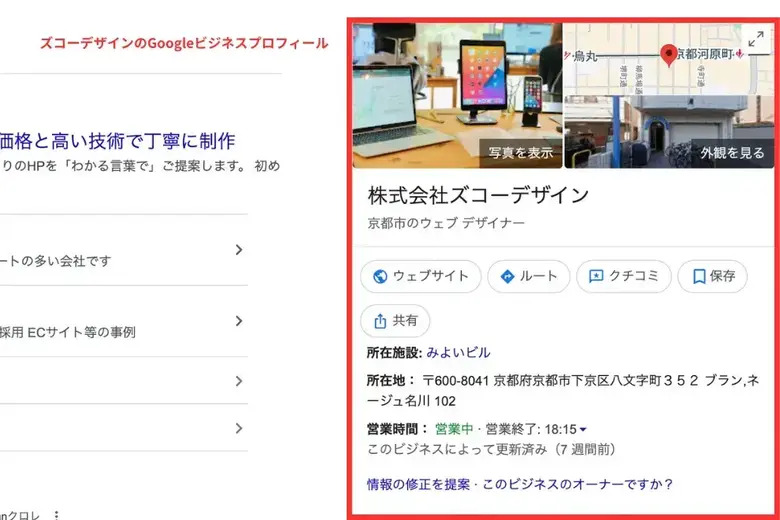Open reviews via the クチコミ icon
Image resolution: width=780 pixels, height=520 pixels.
point(597,277)
